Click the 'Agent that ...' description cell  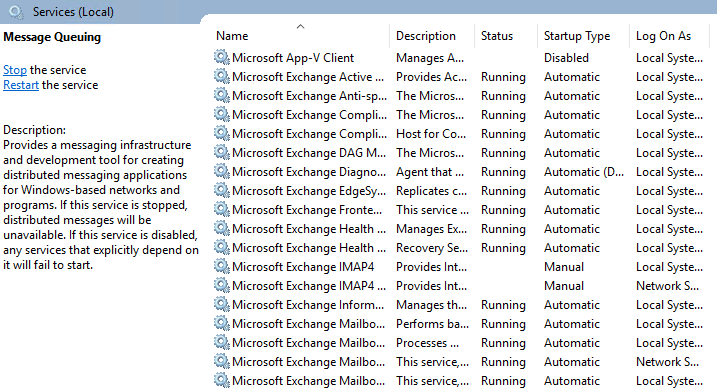click(430, 172)
